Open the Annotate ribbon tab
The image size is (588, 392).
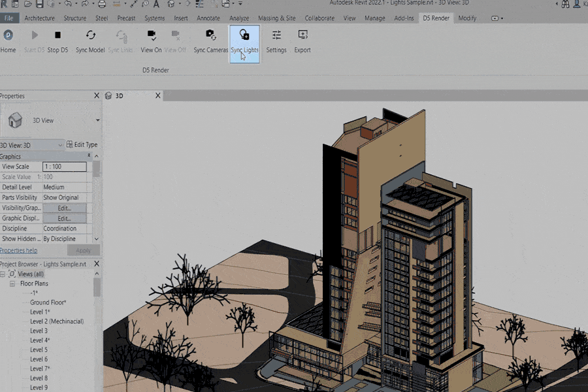(x=208, y=18)
